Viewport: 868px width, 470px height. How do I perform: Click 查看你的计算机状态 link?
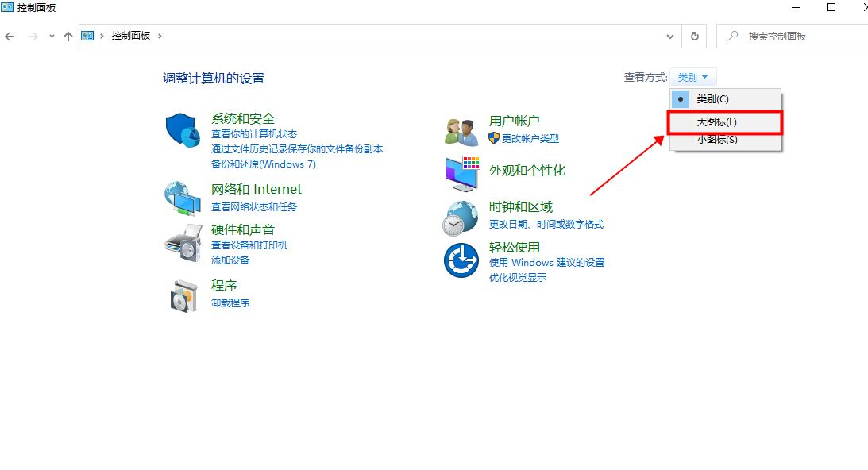click(254, 134)
